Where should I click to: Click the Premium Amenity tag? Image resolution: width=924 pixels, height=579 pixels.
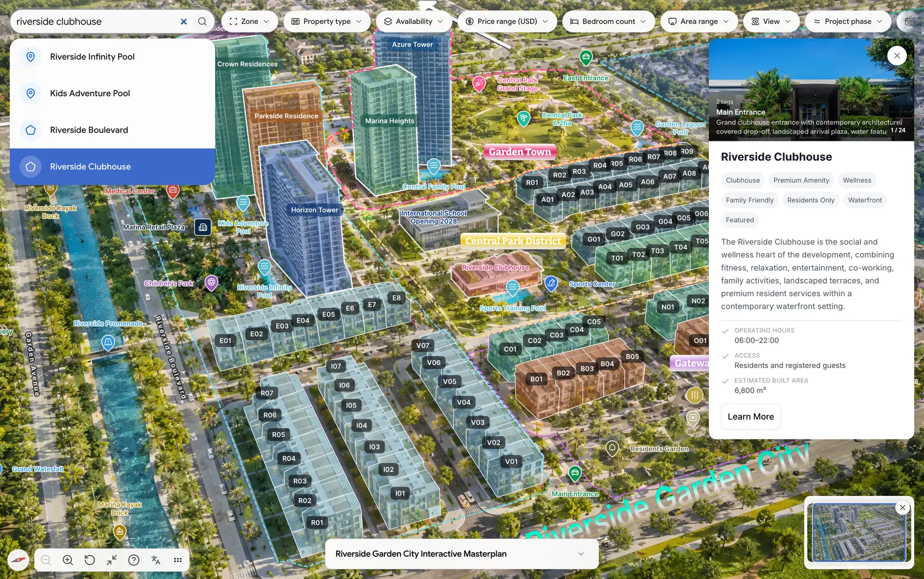(x=801, y=180)
